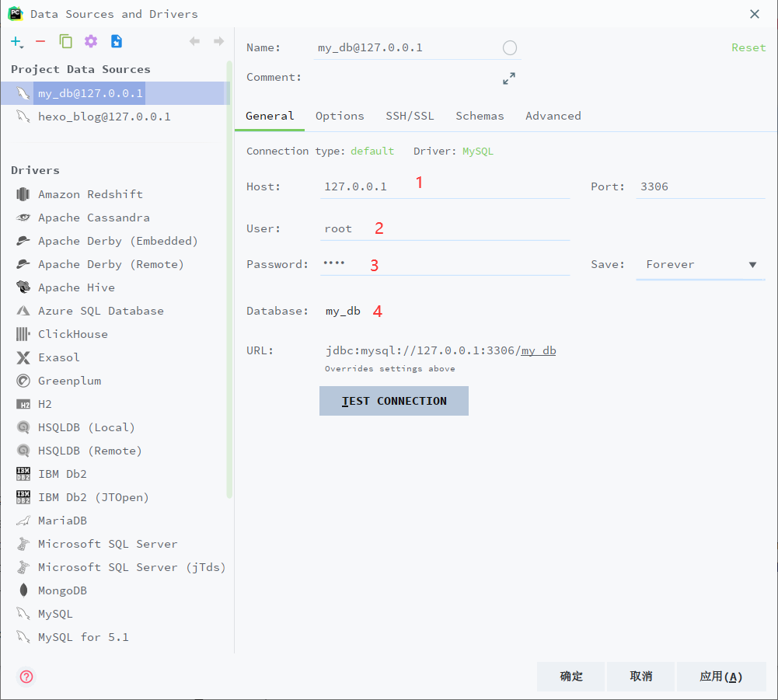
Task: Click the Microsoft SQL Server (jTds) icon
Action: (x=23, y=567)
